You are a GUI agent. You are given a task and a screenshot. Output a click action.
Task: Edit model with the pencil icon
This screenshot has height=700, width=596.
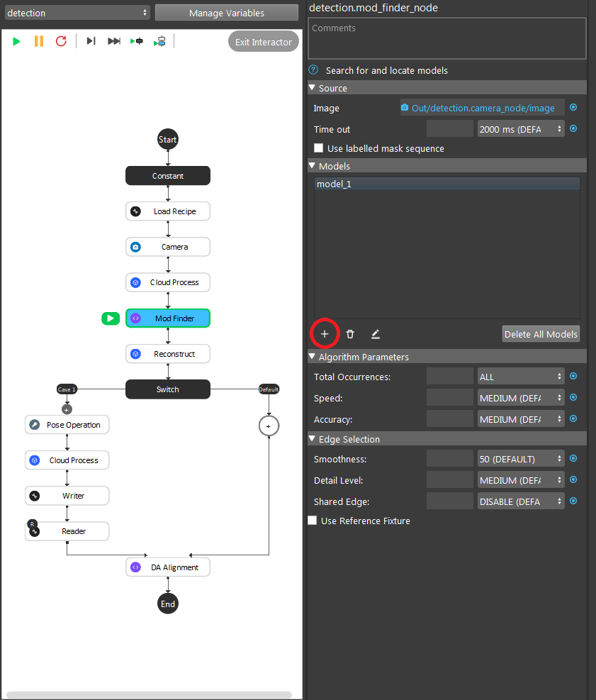(x=376, y=334)
